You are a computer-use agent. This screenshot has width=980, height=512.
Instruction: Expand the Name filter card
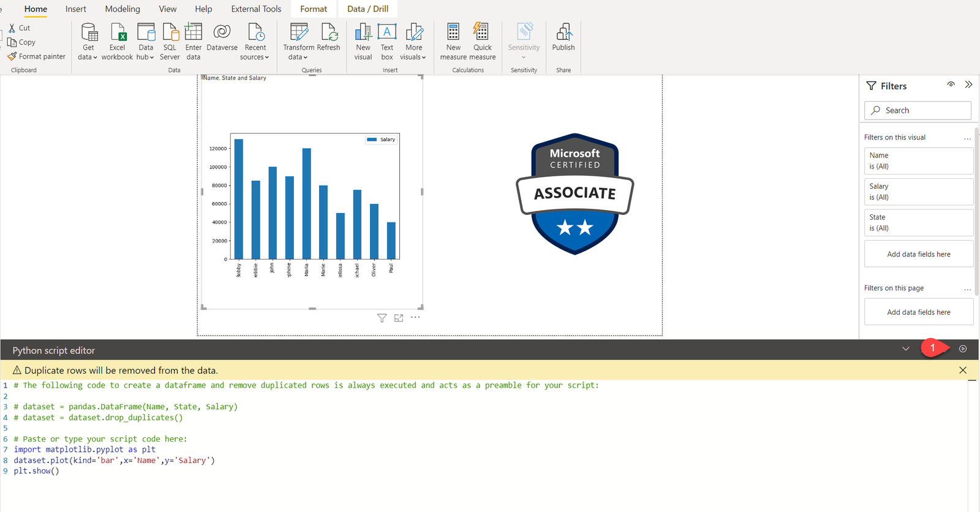919,161
